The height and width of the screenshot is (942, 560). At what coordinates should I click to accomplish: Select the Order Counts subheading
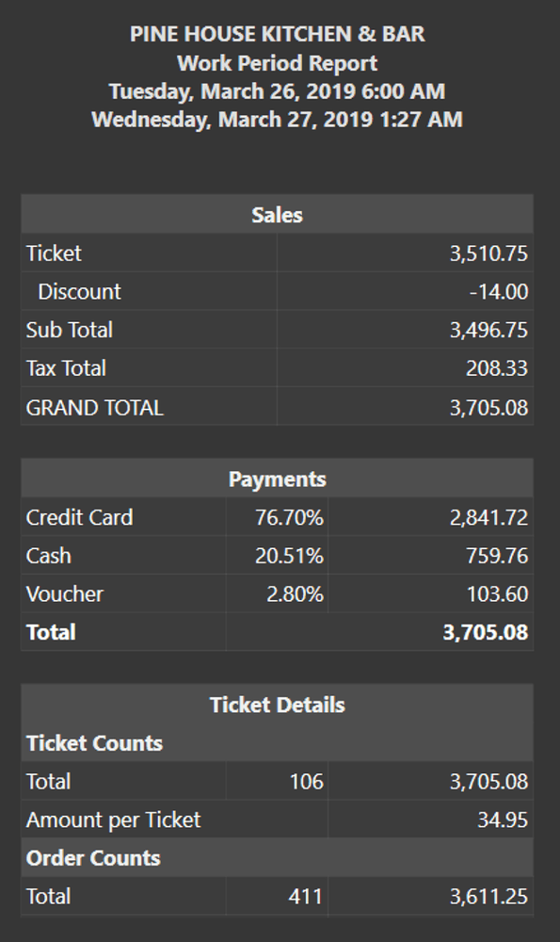coord(93,858)
